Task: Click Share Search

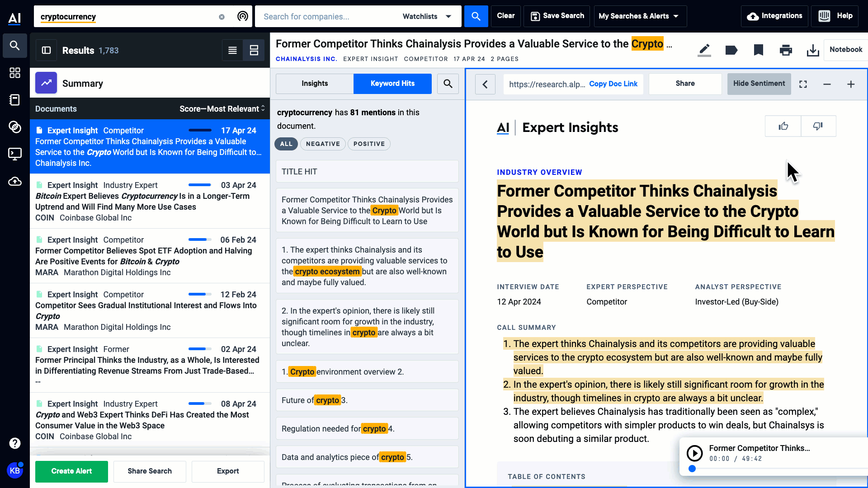Action: [150, 471]
